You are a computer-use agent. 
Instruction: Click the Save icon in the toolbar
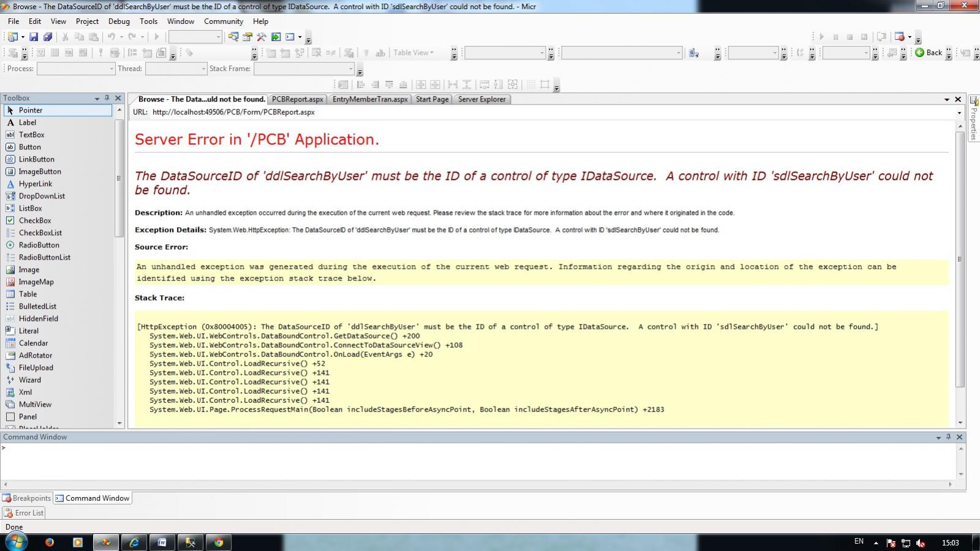(34, 37)
